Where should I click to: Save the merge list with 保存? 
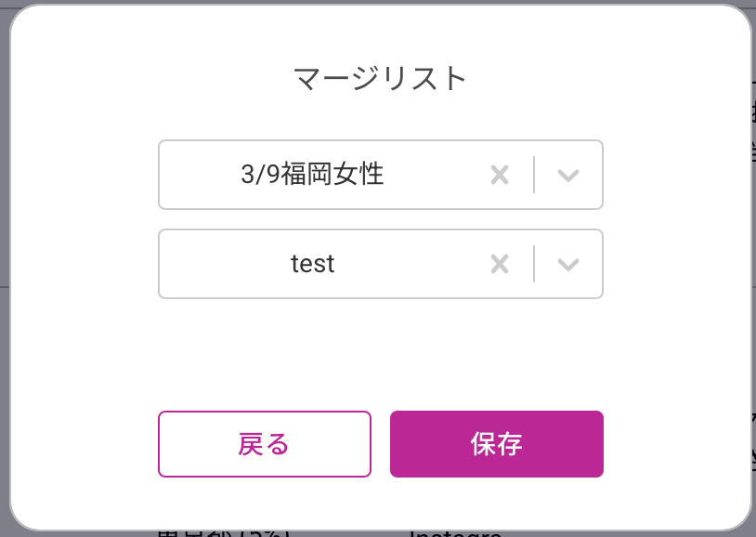(x=497, y=444)
